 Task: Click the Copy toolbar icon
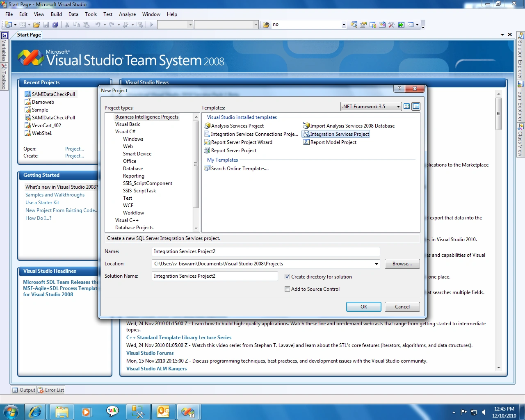coord(76,25)
